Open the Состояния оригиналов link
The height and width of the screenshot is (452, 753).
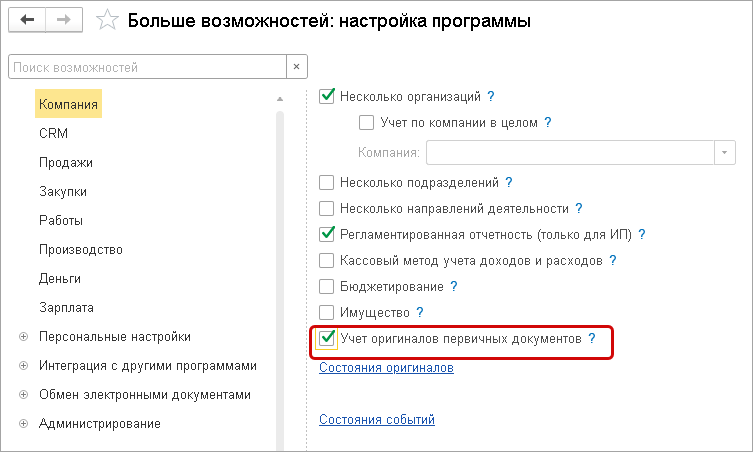pos(386,368)
